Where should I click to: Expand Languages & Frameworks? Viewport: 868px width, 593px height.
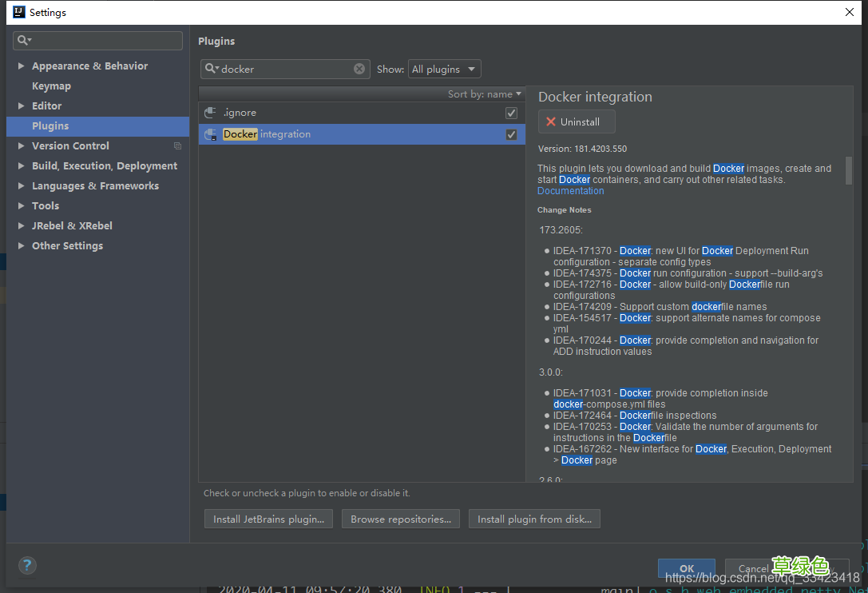tap(21, 185)
